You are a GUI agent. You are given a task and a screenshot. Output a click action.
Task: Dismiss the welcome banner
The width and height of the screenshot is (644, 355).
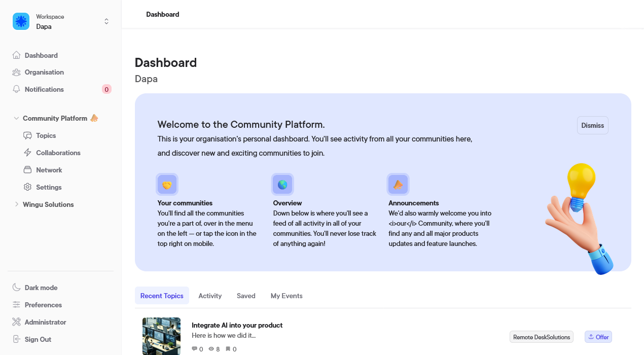[x=592, y=125]
